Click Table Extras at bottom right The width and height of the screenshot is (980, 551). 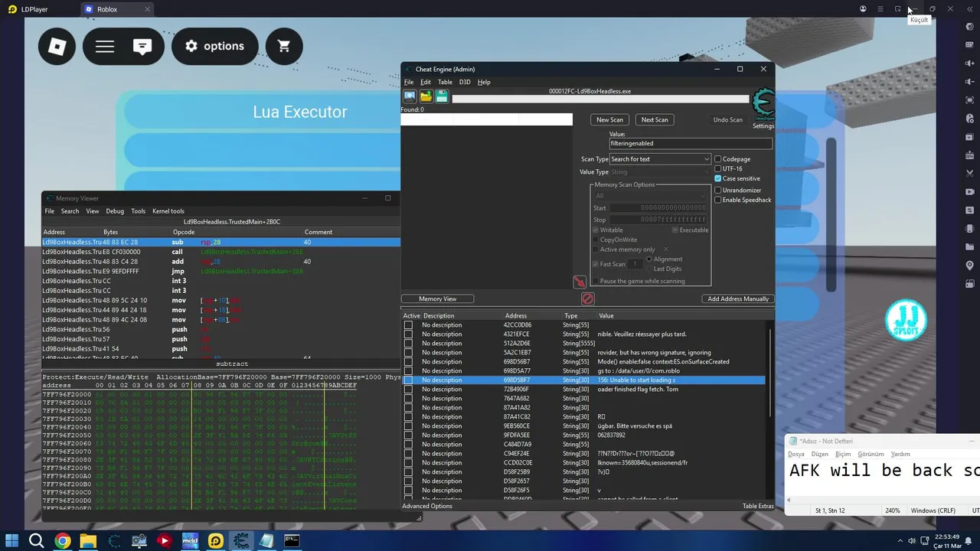pyautogui.click(x=758, y=506)
